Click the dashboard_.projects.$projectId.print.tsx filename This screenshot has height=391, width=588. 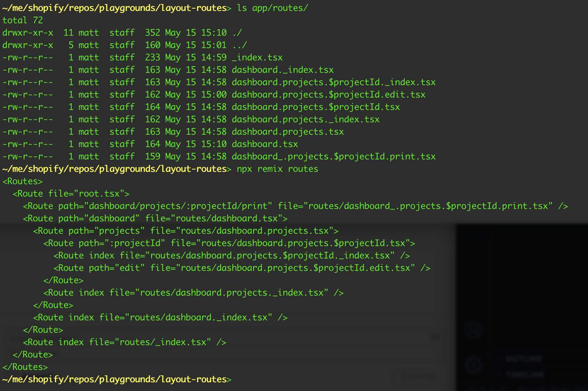pos(333,156)
